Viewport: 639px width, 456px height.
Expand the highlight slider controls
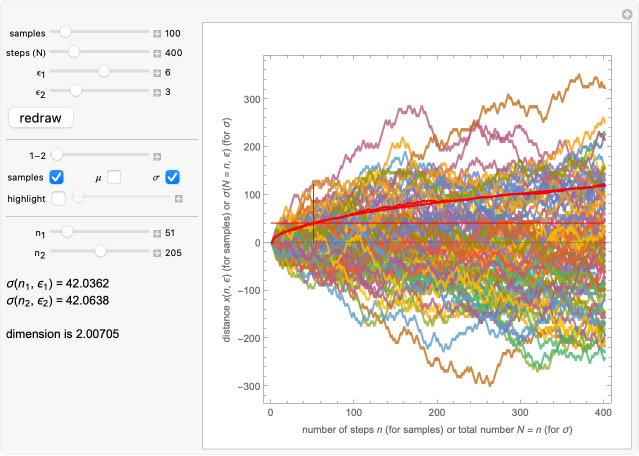pyautogui.click(x=179, y=198)
